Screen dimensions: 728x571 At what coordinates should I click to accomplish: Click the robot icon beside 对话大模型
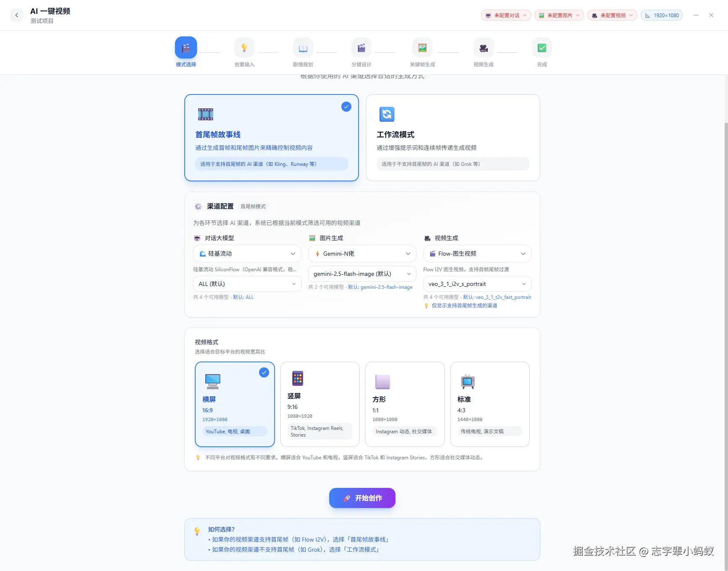coord(197,238)
